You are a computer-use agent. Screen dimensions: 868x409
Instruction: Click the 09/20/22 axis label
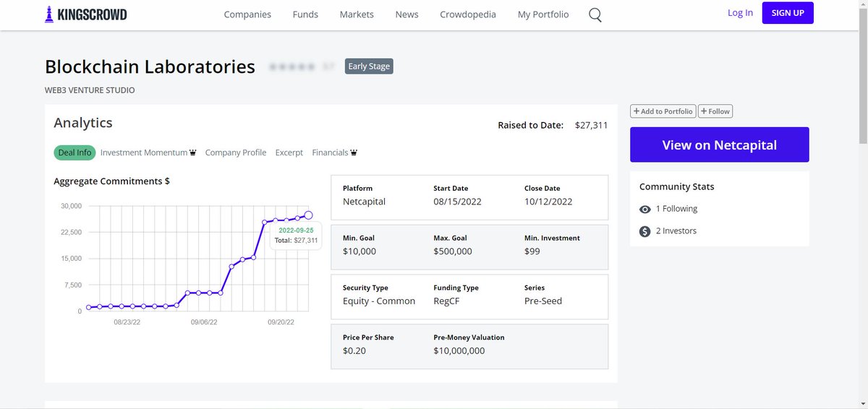pos(281,322)
